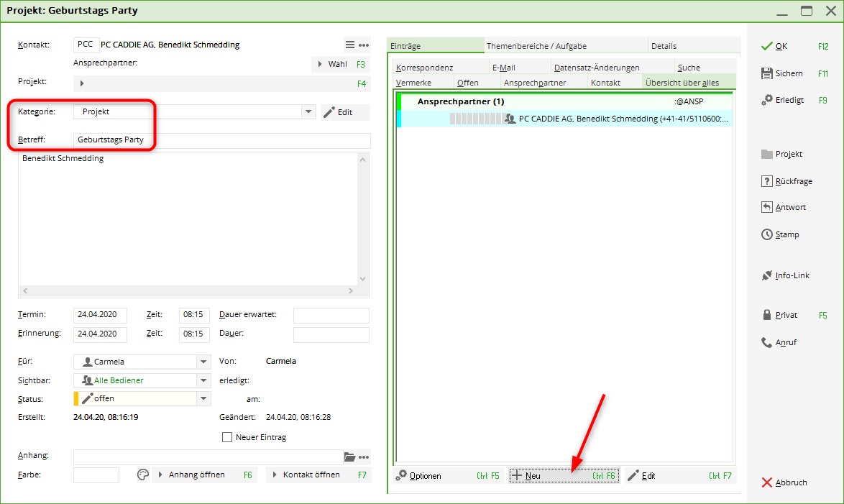Switch to Themenbereiche / Aufgabe tab

[x=537, y=46]
